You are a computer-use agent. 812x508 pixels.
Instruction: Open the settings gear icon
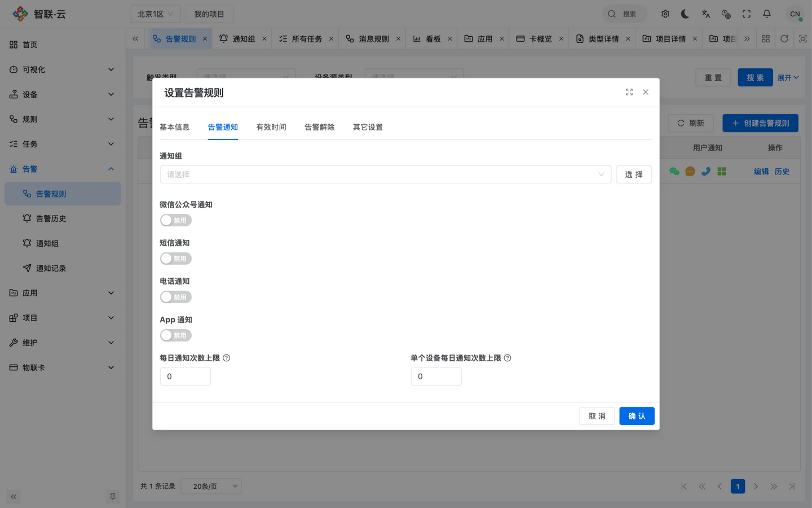pos(665,14)
